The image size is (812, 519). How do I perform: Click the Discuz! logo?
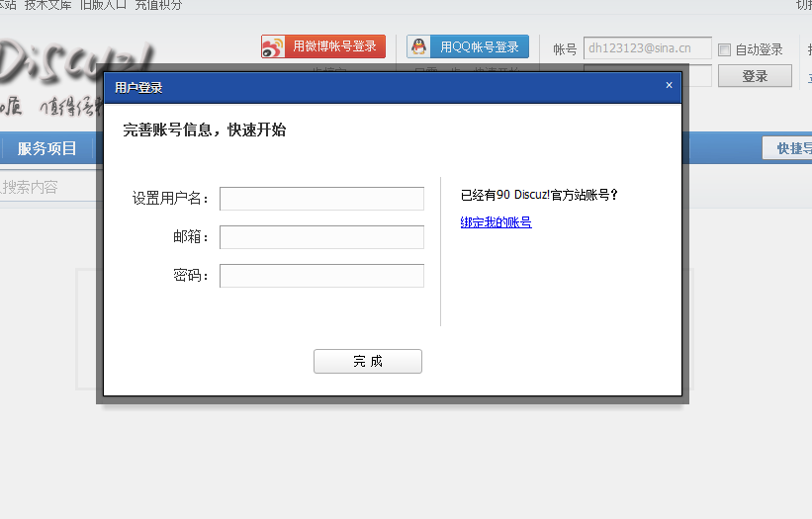(x=78, y=62)
